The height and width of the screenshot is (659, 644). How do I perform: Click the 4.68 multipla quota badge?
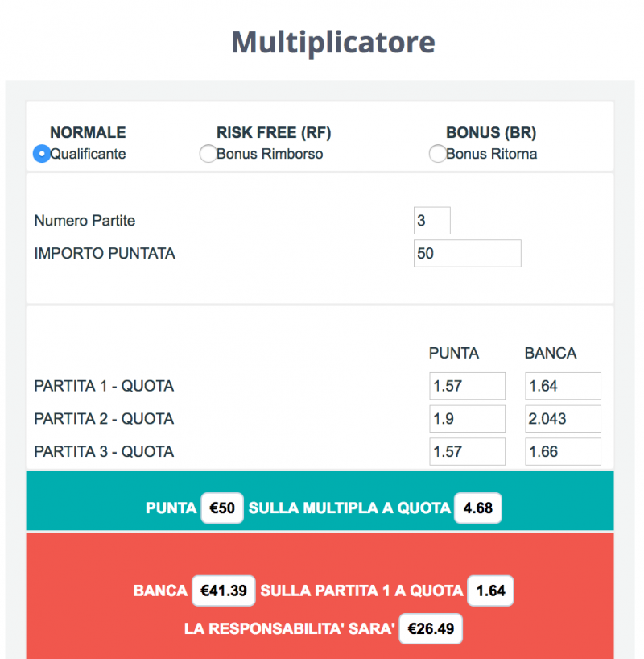click(x=478, y=508)
